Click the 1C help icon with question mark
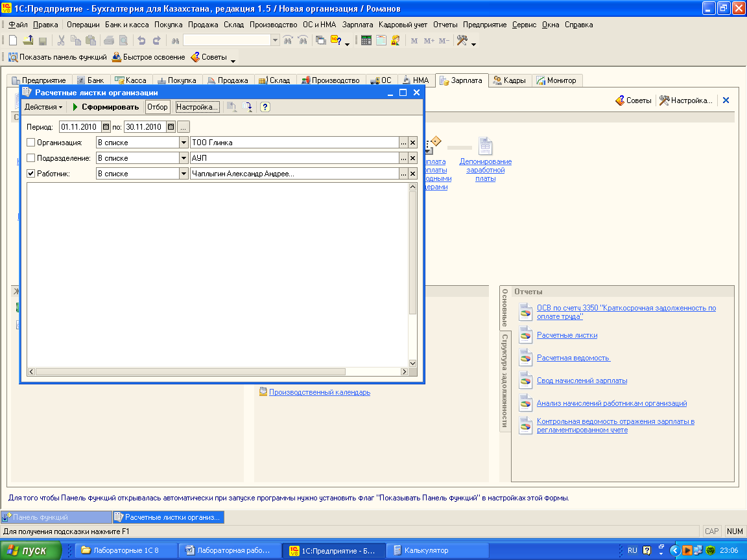This screenshot has width=747, height=560. pos(336,40)
